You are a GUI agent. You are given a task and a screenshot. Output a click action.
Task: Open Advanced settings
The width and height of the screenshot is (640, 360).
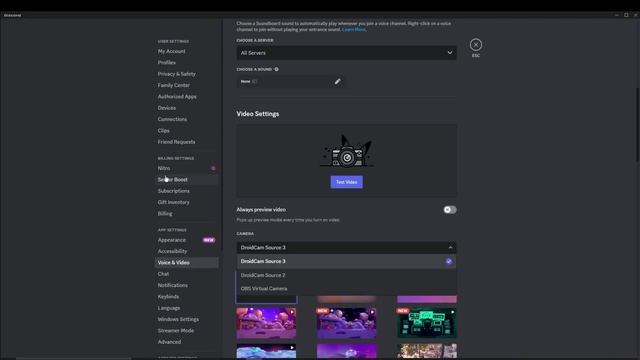point(169,342)
